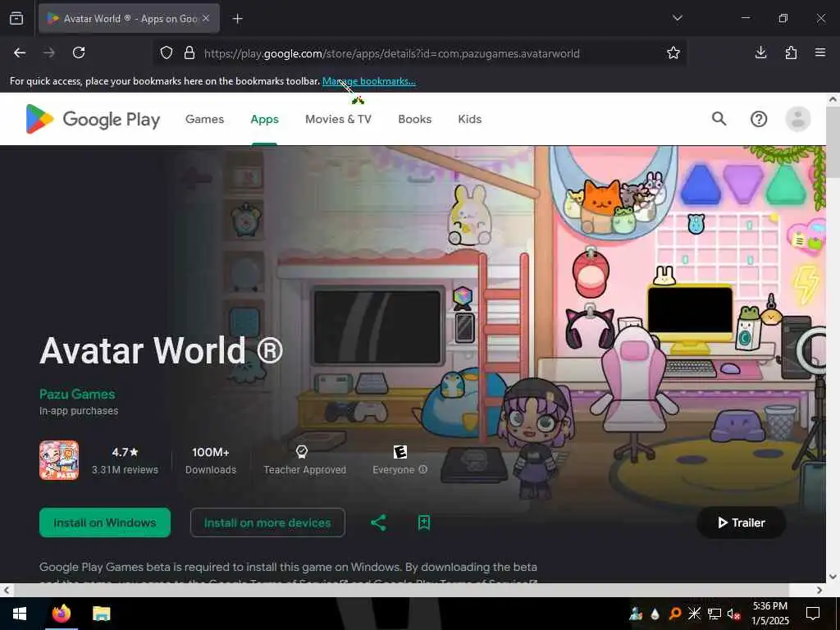Click the page scroll down arrow
Screen dimensions: 840x630
[833, 577]
